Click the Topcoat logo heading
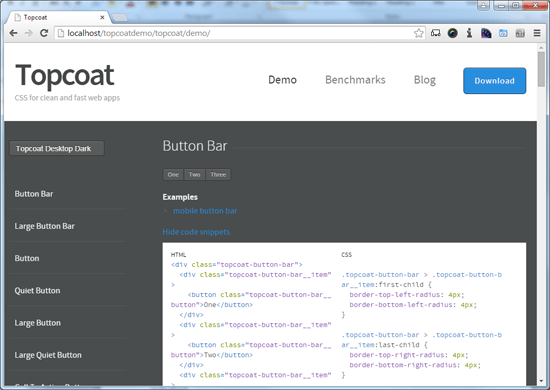The height and width of the screenshot is (390, 550). (65, 75)
